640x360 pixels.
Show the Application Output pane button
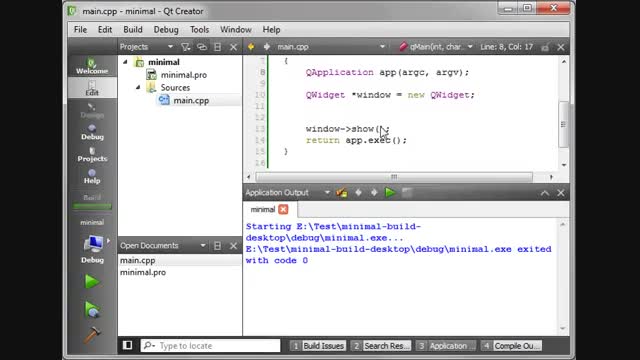pos(446,346)
